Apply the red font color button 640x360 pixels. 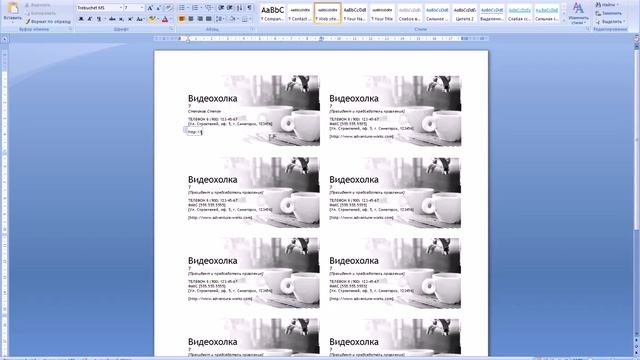(x=164, y=19)
